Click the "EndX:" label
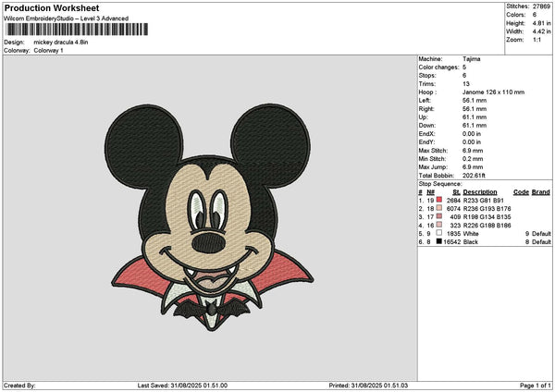Image resolution: width=555 pixels, height=392 pixels. tap(426, 134)
